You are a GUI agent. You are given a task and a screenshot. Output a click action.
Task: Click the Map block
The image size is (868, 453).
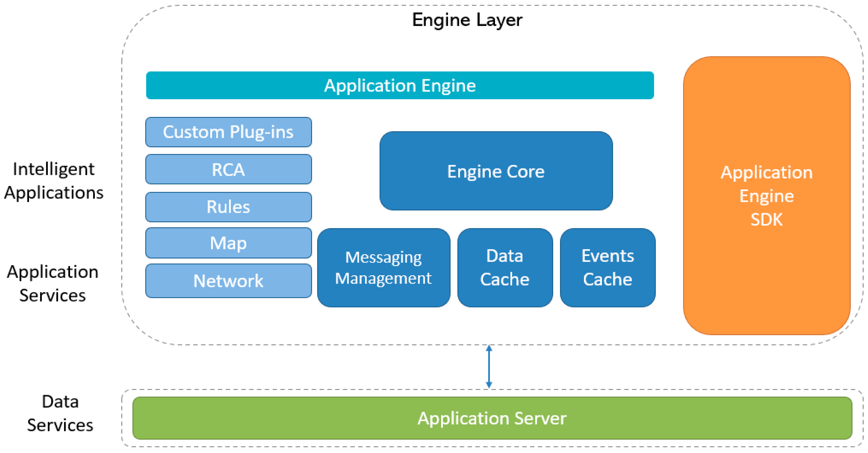pos(229,243)
